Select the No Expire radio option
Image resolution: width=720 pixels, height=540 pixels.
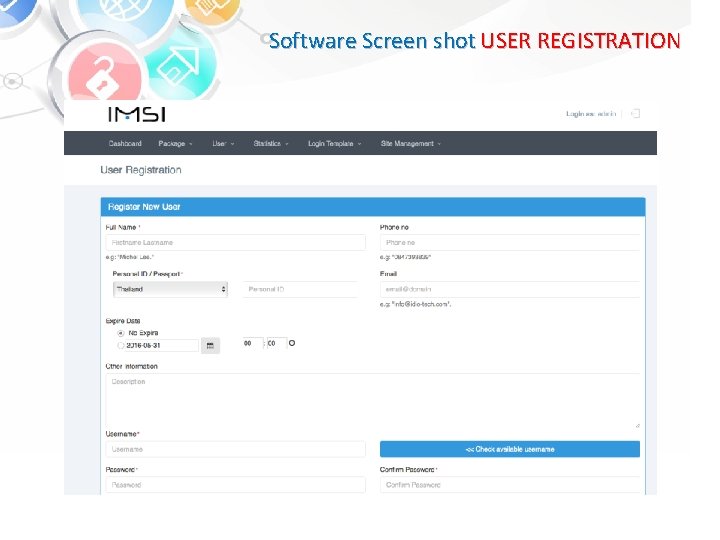pyautogui.click(x=121, y=333)
